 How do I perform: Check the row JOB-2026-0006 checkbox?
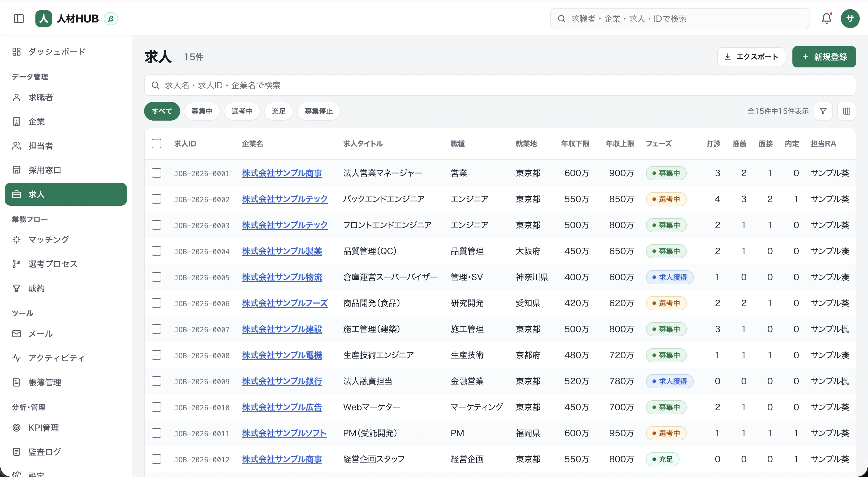[x=156, y=303]
